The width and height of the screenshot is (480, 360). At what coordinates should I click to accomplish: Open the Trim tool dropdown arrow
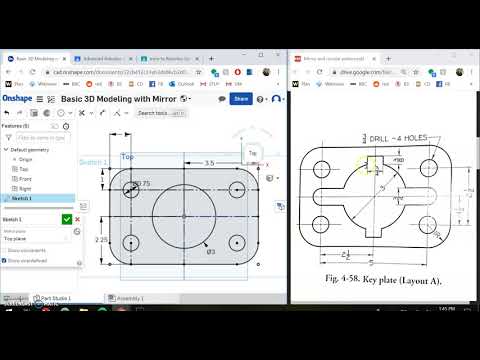tap(91, 113)
